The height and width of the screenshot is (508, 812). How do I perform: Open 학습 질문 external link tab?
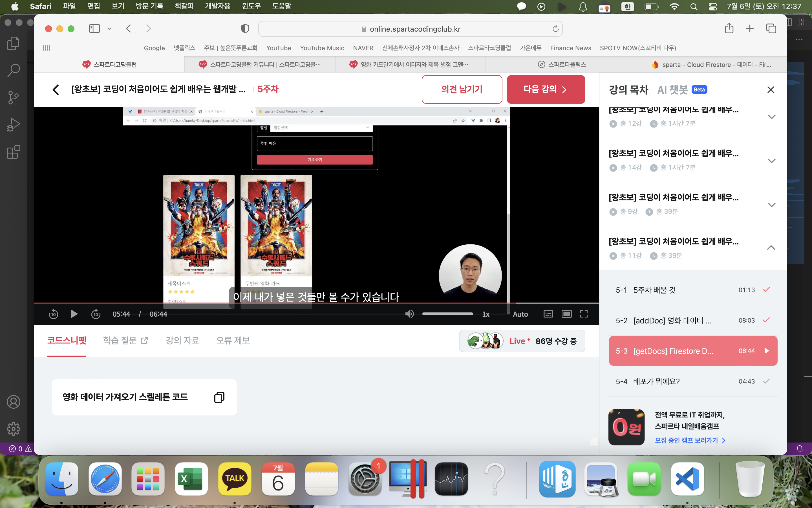tap(125, 340)
